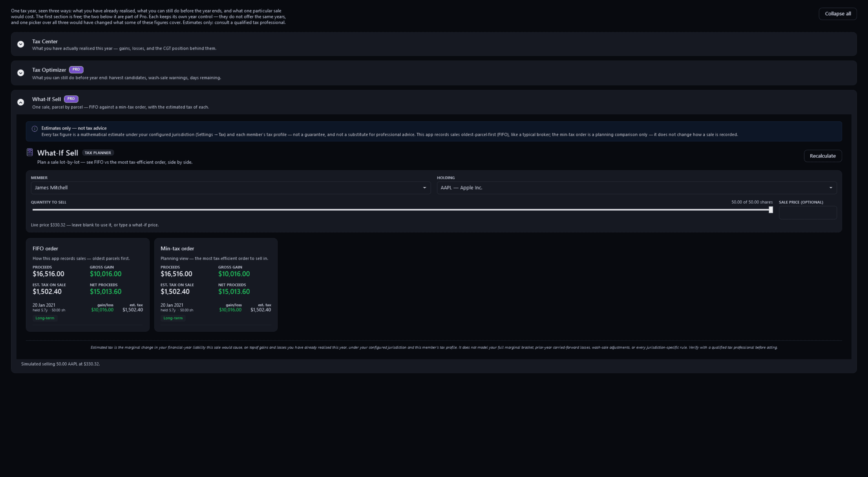868x477 pixels.
Task: Click the PRO badge beside Tax Optimizer
Action: click(x=76, y=70)
